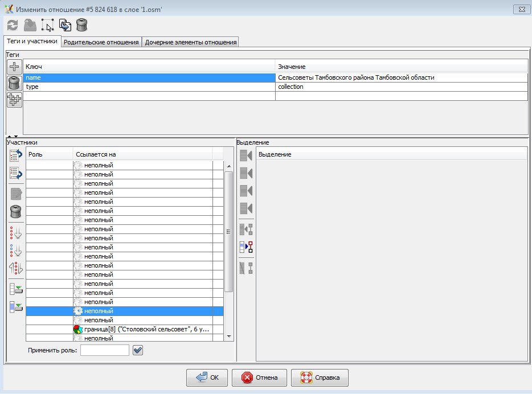The width and height of the screenshot is (532, 394).
Task: Select member 'граница[8] Столовский сельсовет'
Action: coord(125,329)
